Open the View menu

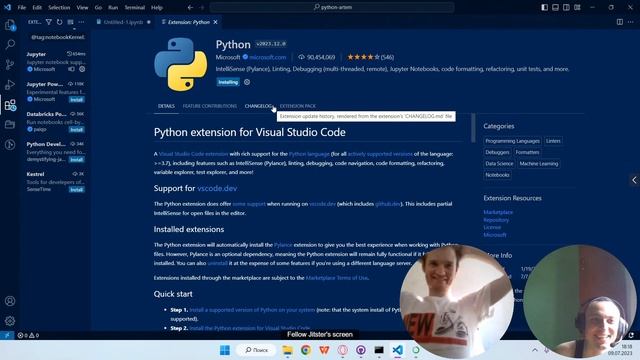(82, 7)
